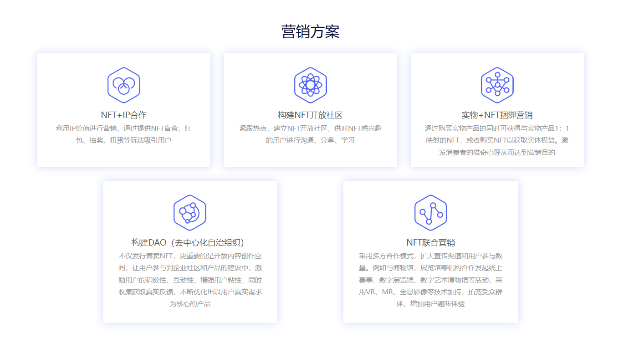Click the description starting with 通过购买实物产品

click(497, 140)
